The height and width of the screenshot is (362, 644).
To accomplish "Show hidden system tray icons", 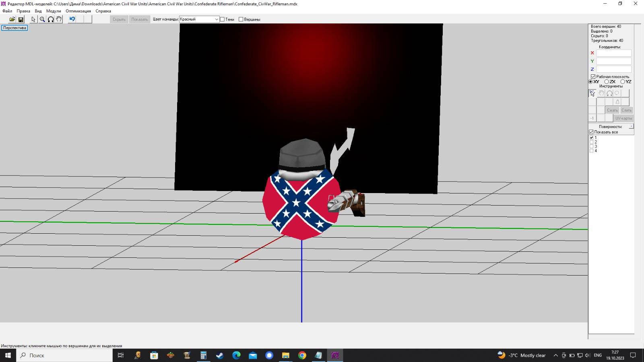I will 556,355.
